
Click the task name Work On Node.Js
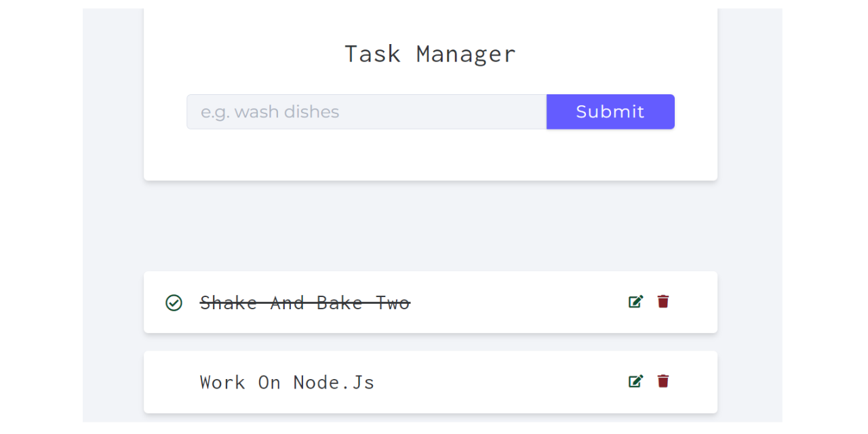[x=286, y=382]
